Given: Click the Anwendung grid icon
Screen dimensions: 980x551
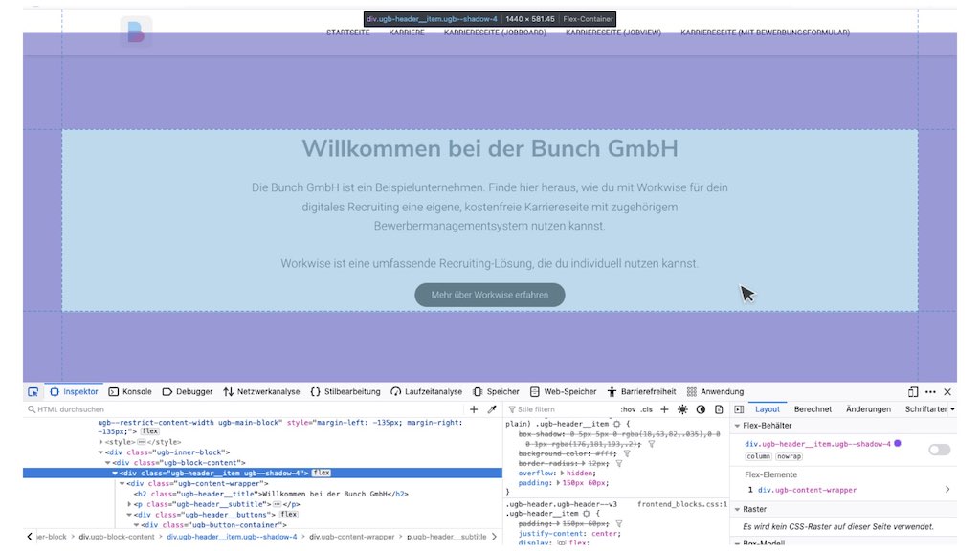Looking at the screenshot, I should (691, 391).
